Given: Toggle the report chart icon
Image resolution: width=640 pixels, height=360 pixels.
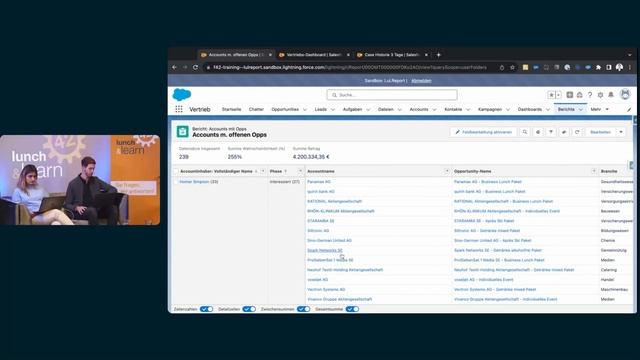Looking at the screenshot, I should (x=538, y=132).
